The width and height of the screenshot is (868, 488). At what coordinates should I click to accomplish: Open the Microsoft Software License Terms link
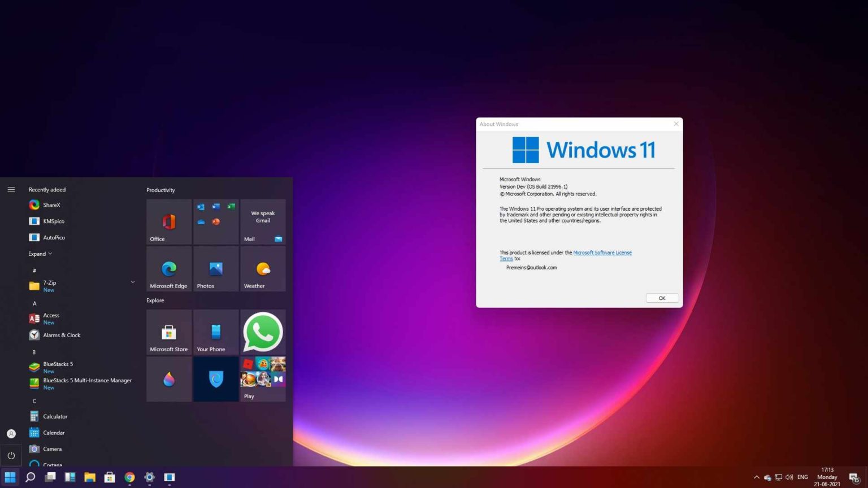602,252
